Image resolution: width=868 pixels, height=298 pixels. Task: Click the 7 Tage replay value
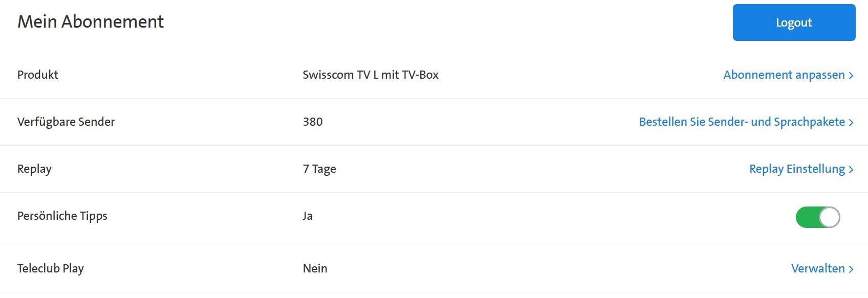[319, 169]
